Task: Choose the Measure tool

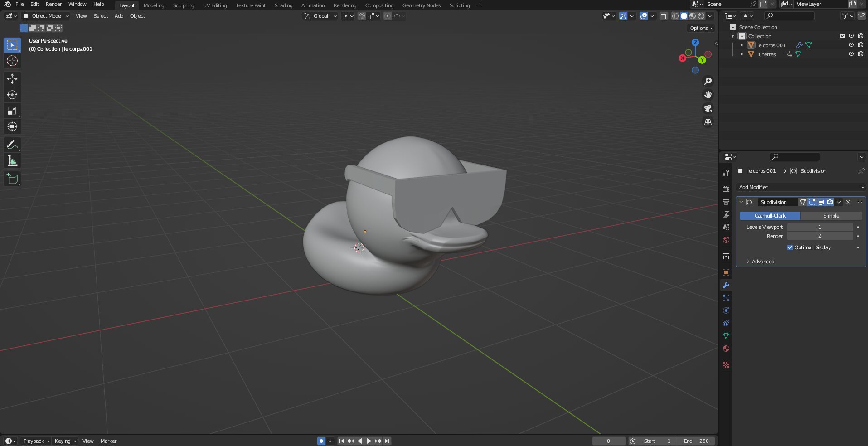Action: [12, 161]
